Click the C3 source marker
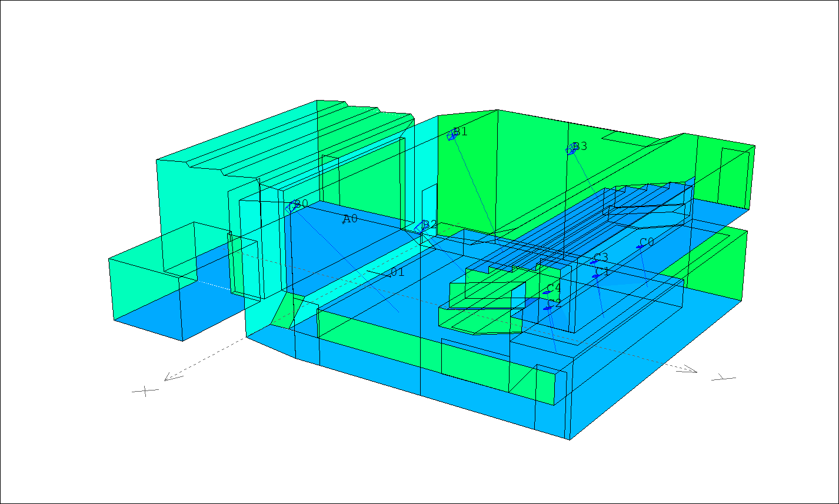Screen dimensions: 839x504 pyautogui.click(x=594, y=262)
